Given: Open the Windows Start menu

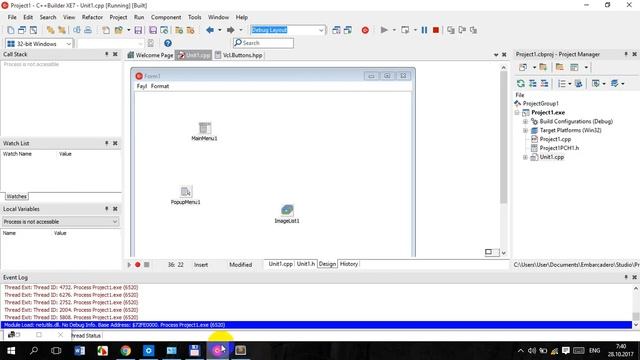Looking at the screenshot, I should pos(11,351).
